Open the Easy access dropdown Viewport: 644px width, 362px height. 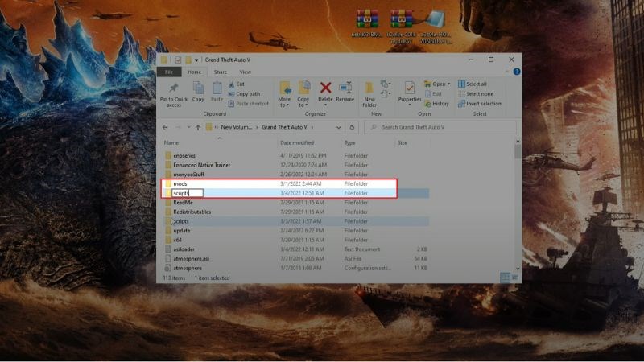point(386,94)
